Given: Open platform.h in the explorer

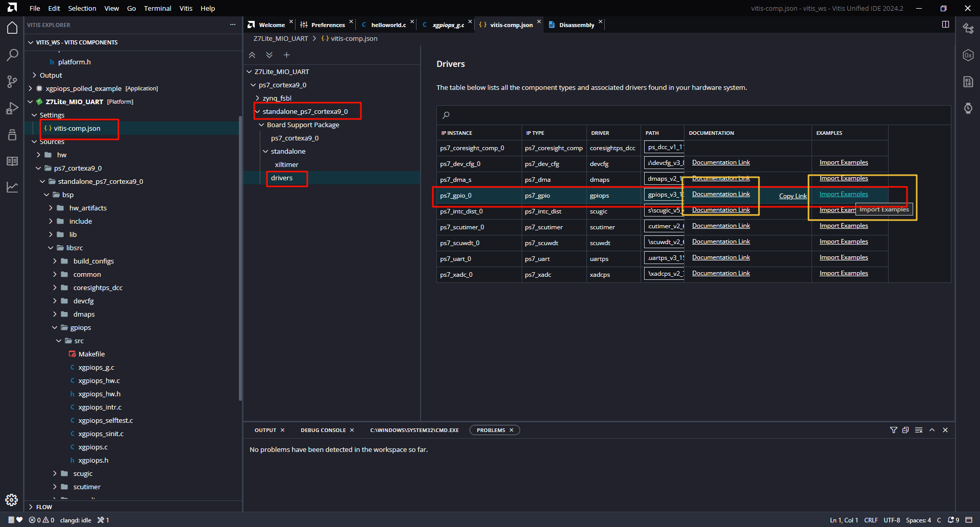Looking at the screenshot, I should pos(75,62).
